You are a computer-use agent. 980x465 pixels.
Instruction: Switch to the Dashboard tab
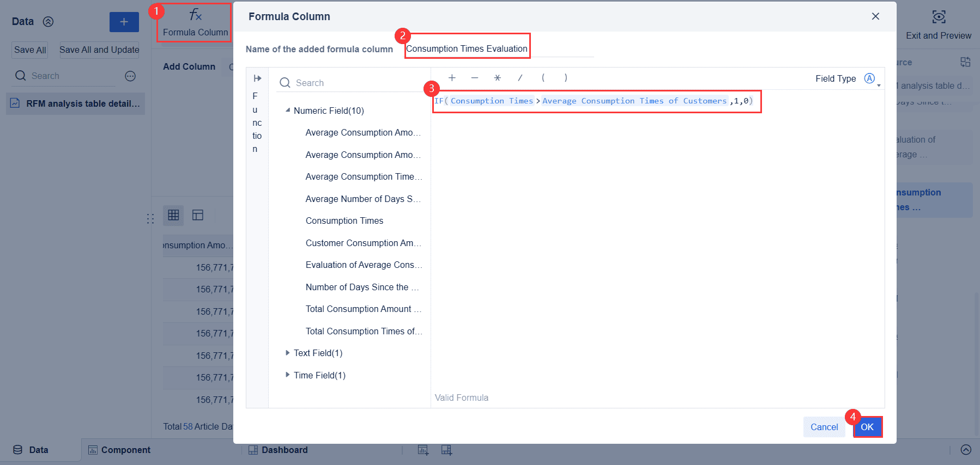(x=278, y=450)
